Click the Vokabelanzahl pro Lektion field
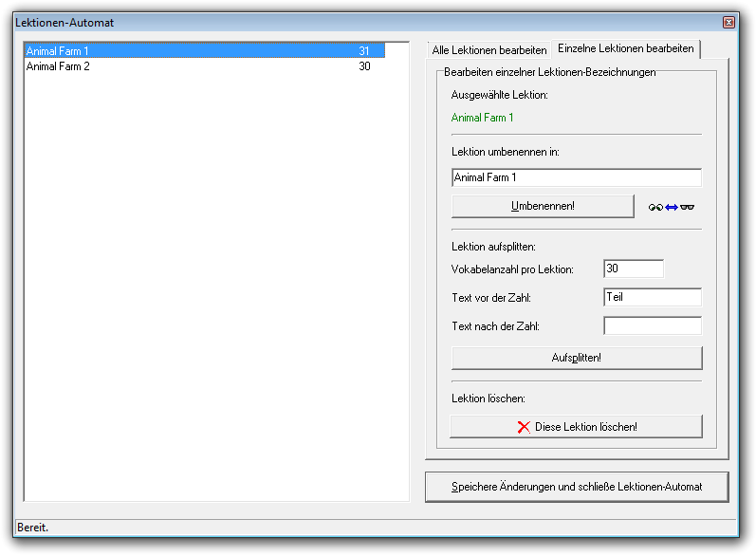The width and height of the screenshot is (756, 556). 633,269
